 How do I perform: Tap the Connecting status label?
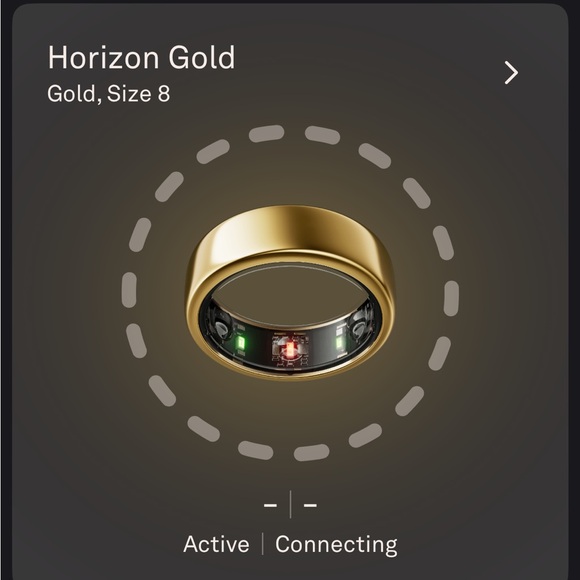coord(336,545)
